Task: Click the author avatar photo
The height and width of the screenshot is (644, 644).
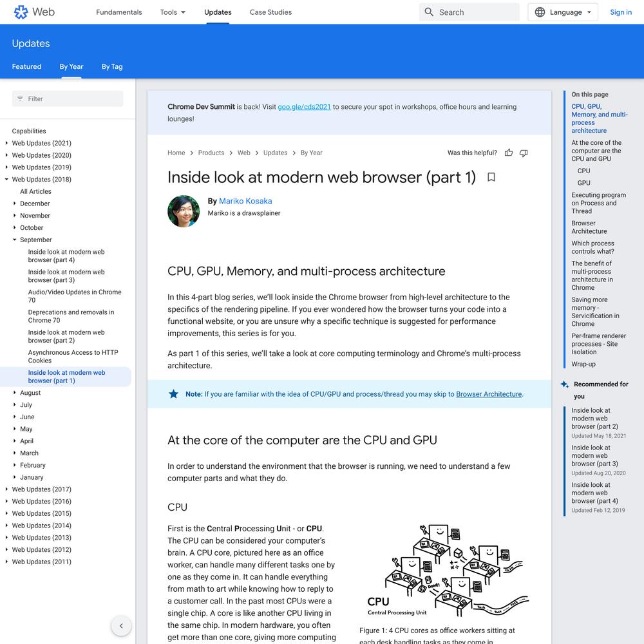Action: coord(184,211)
